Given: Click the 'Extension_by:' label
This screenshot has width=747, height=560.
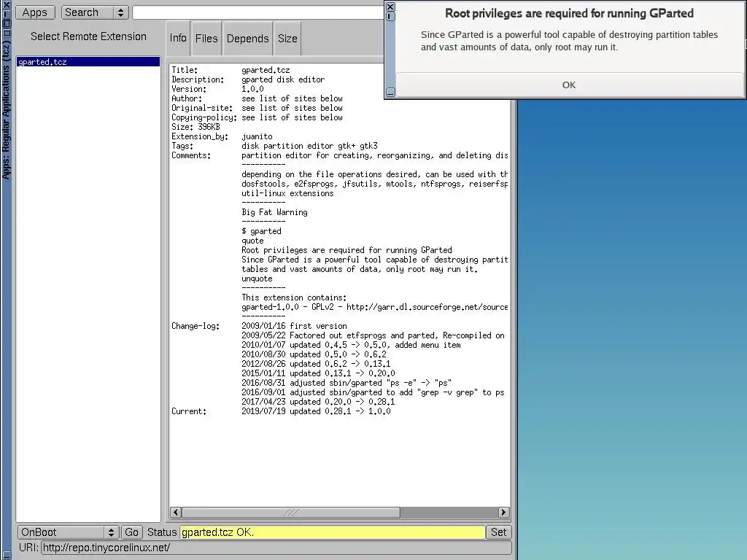Looking at the screenshot, I should coord(200,136).
